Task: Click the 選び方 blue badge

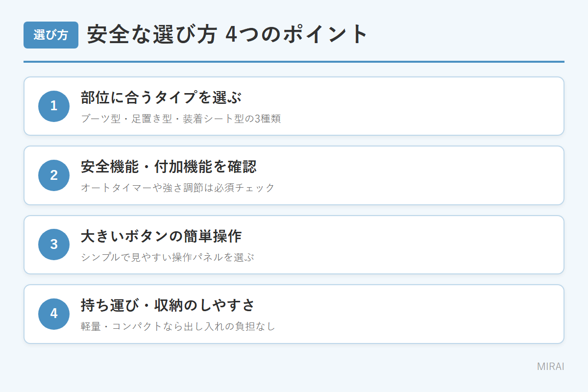Action: [51, 35]
